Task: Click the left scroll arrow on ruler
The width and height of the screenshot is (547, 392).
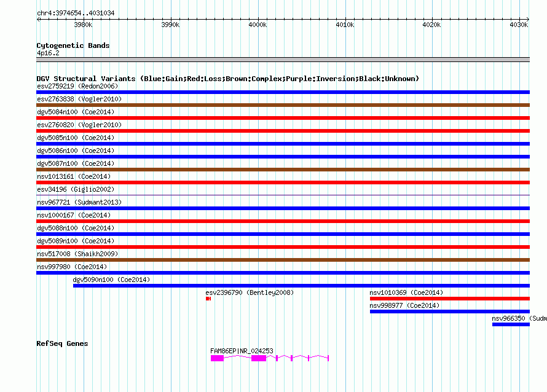Action: coord(38,19)
